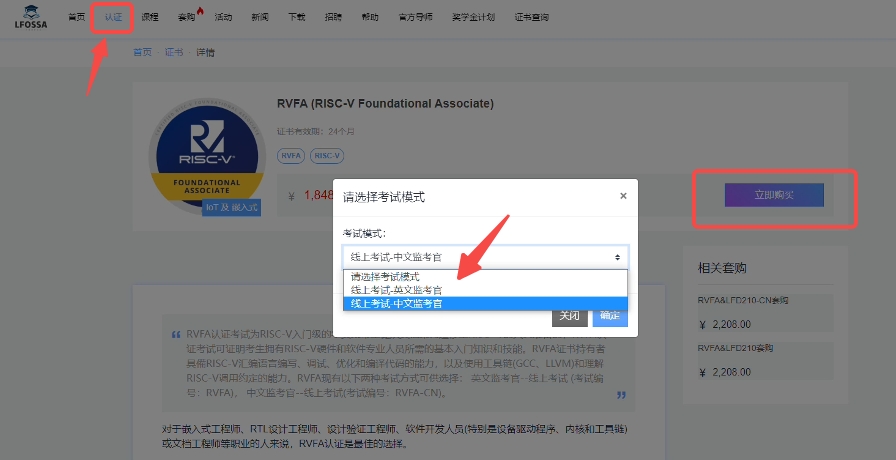
Task: Select 活动 in top navigation
Action: (x=223, y=17)
